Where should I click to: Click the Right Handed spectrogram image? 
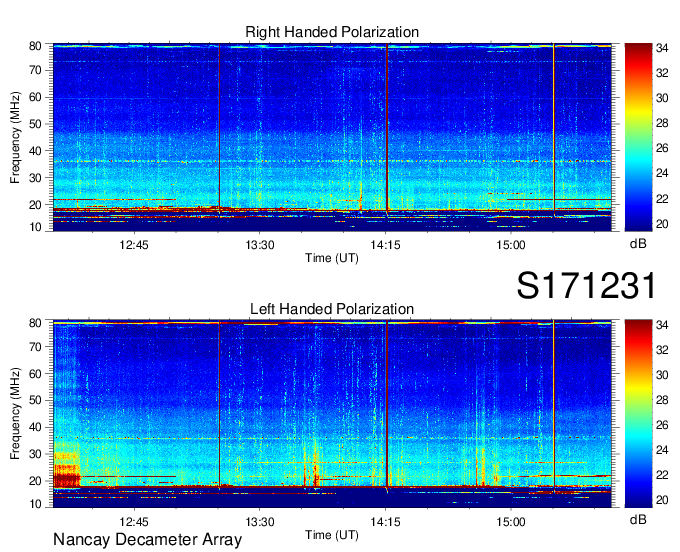click(x=332, y=137)
